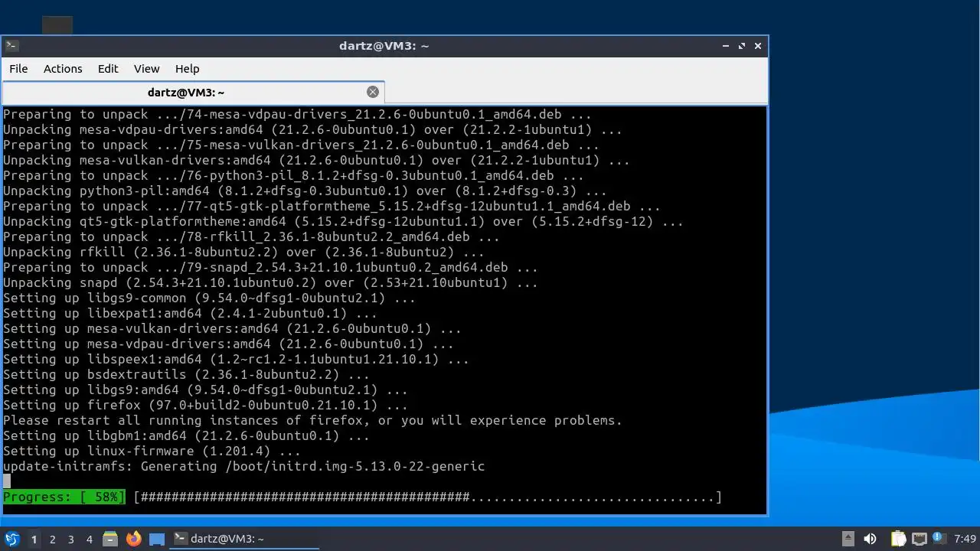
Task: Launch Firefox from the taskbar
Action: tap(134, 539)
